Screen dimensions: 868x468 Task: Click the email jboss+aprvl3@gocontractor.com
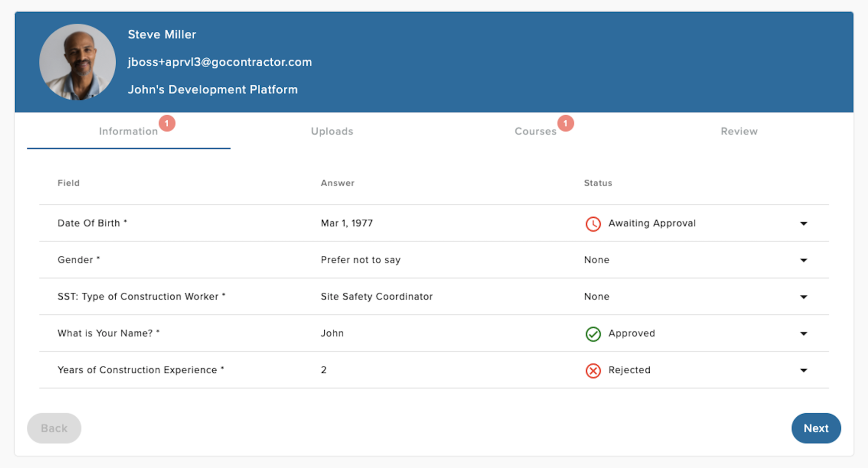pos(220,62)
